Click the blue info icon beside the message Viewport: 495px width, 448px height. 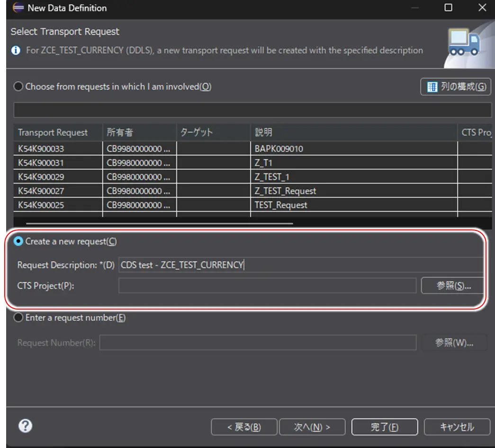(16, 50)
